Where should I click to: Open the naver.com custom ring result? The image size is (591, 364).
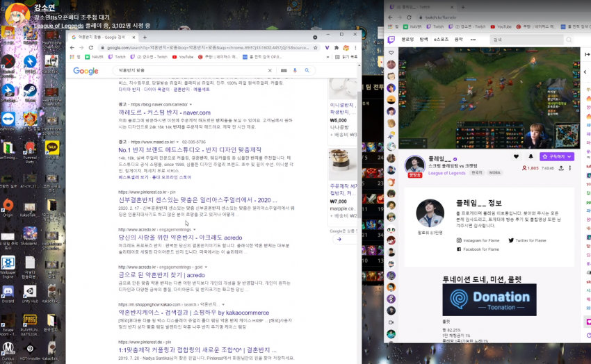tap(164, 113)
